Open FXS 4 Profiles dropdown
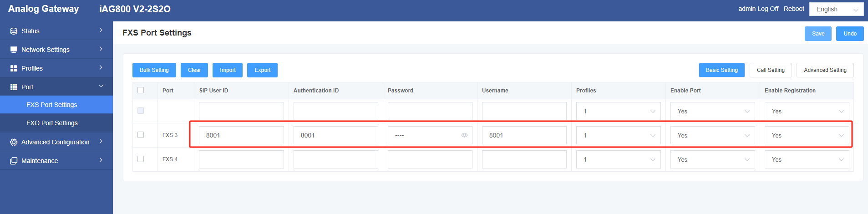The height and width of the screenshot is (214, 868). (x=618, y=159)
